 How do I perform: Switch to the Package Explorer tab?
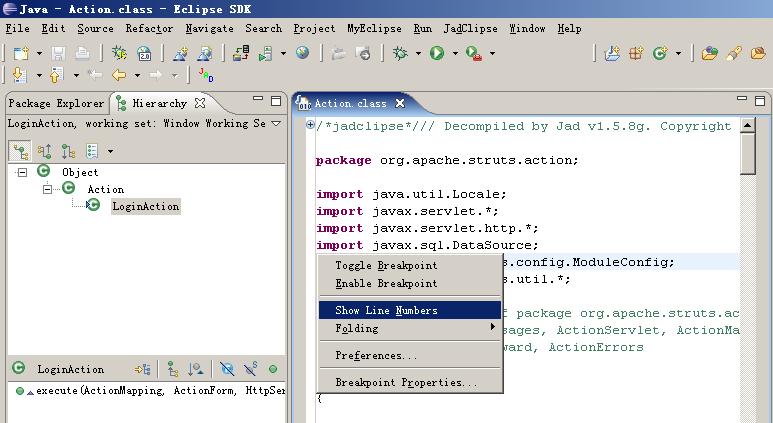click(x=56, y=104)
